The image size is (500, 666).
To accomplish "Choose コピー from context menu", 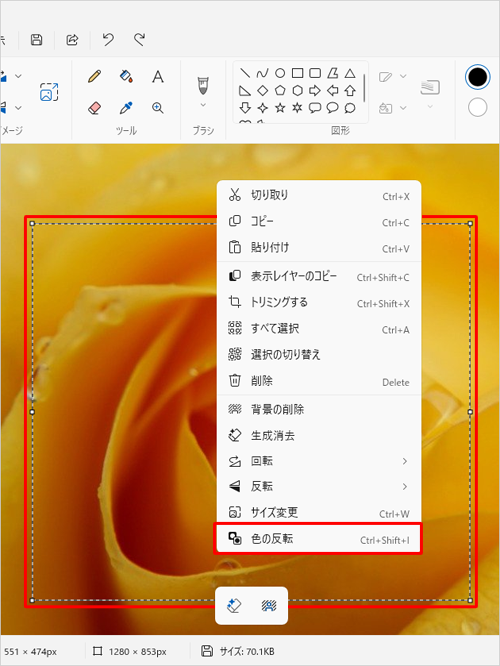I will [x=319, y=222].
